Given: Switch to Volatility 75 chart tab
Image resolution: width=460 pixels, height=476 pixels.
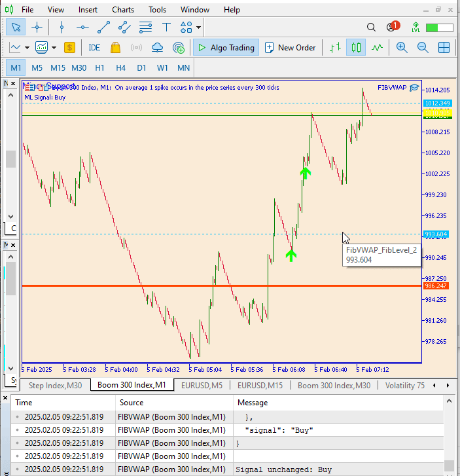Looking at the screenshot, I should (404, 386).
